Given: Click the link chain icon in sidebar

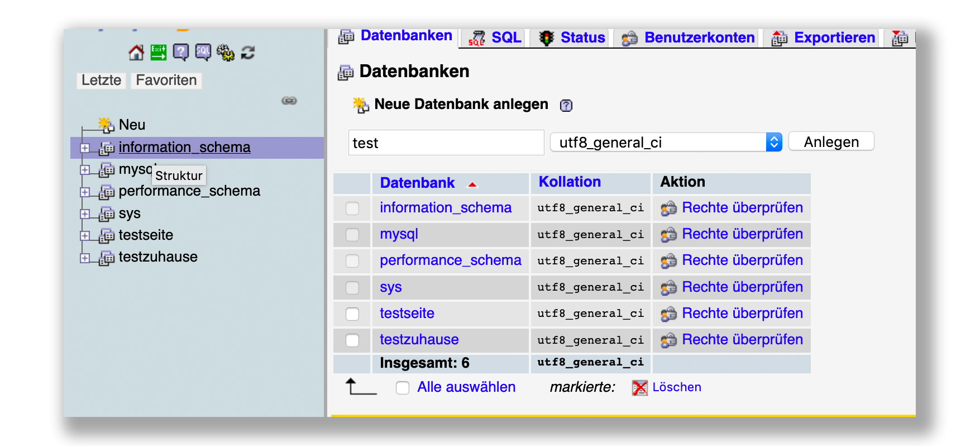Looking at the screenshot, I should point(289,101).
